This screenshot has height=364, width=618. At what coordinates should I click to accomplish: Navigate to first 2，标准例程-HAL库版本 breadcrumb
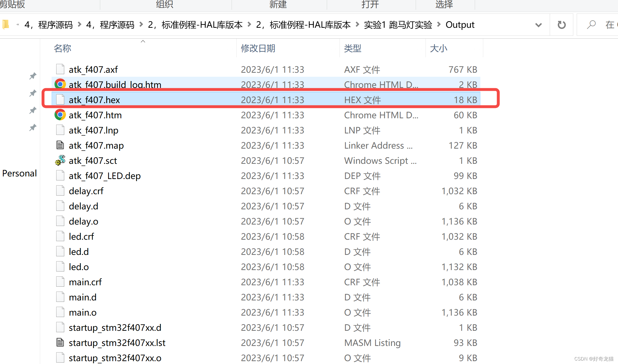[x=195, y=25]
